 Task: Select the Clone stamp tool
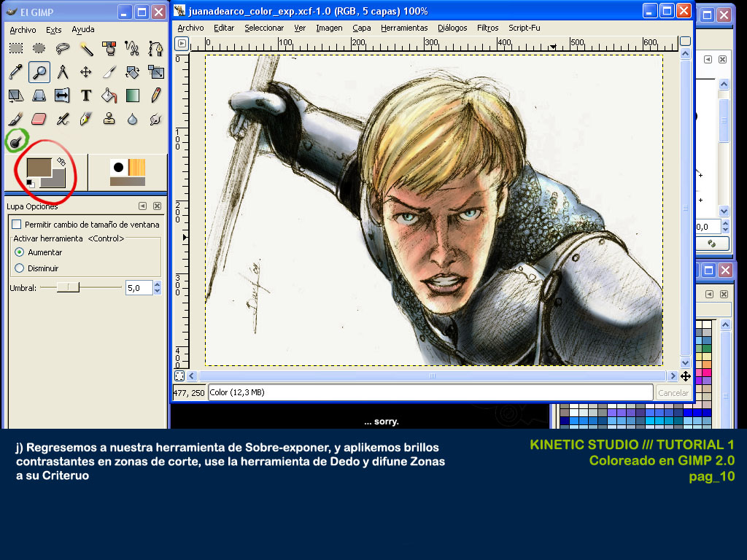109,119
